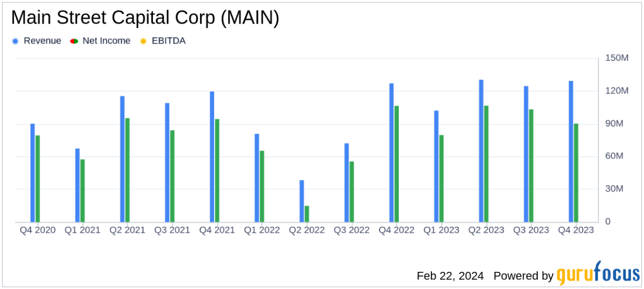Select the Q3 2022 Net Income bar

pyautogui.click(x=352, y=192)
